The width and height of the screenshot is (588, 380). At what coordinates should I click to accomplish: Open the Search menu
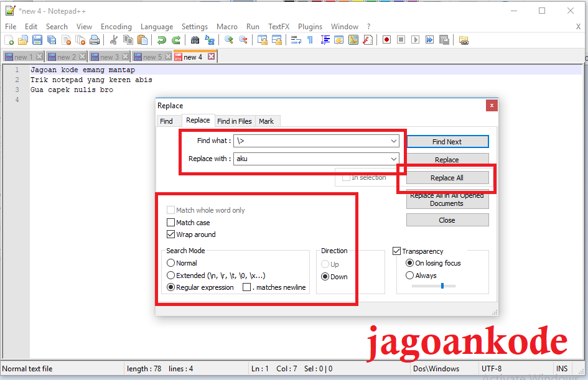point(57,27)
